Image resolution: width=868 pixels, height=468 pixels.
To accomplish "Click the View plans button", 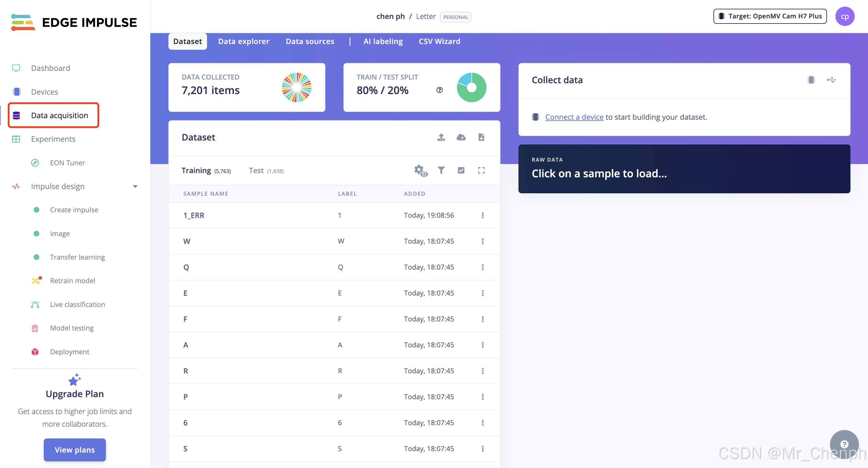I will pos(75,450).
